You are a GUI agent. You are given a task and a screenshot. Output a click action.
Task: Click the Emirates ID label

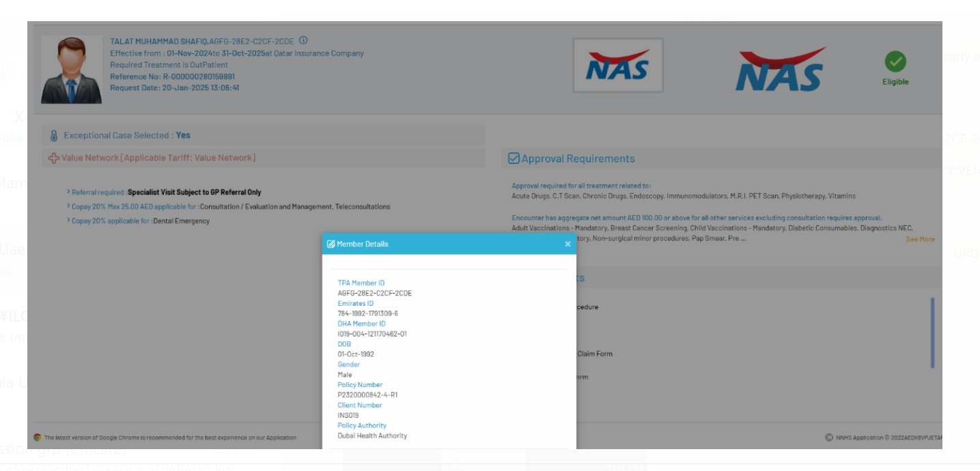(355, 303)
